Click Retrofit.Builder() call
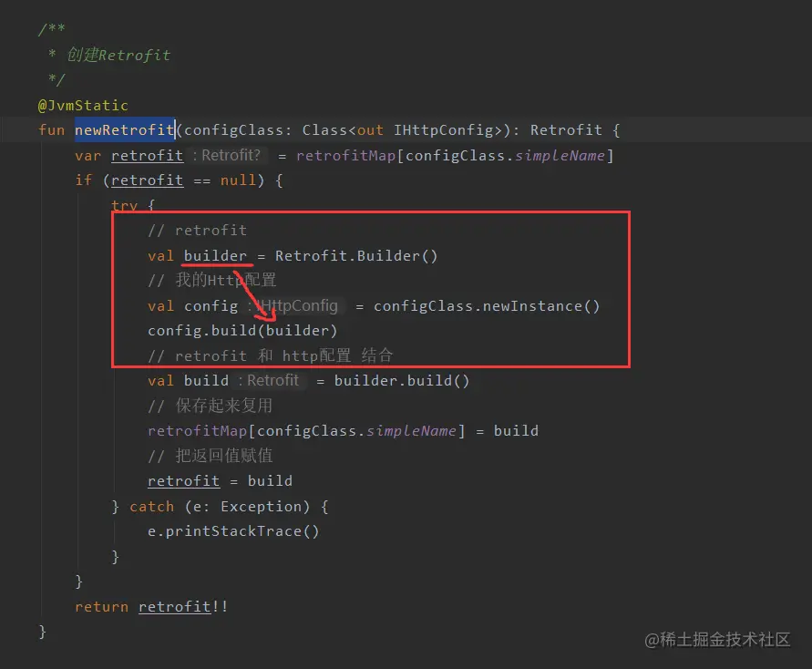Viewport: 812px width, 669px height. (356, 256)
